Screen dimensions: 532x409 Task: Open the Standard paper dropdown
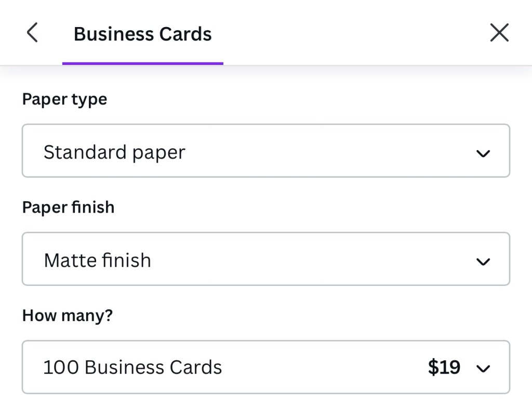point(265,151)
